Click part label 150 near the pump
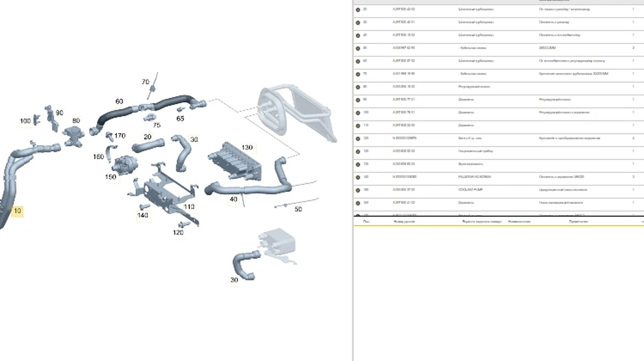Image resolution: width=644 pixels, height=361 pixels. (111, 177)
